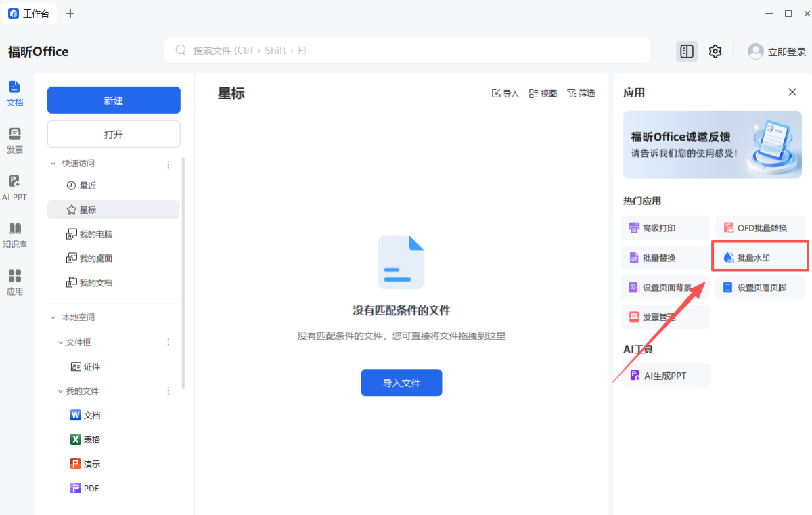Open OFD批量转换 app
Viewport: 812px width, 515px height.
click(760, 228)
